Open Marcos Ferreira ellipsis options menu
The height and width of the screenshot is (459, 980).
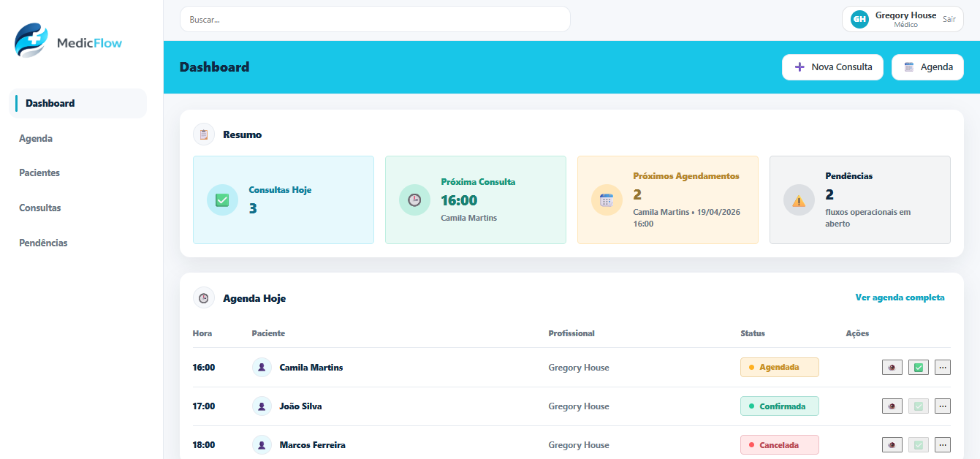point(942,444)
